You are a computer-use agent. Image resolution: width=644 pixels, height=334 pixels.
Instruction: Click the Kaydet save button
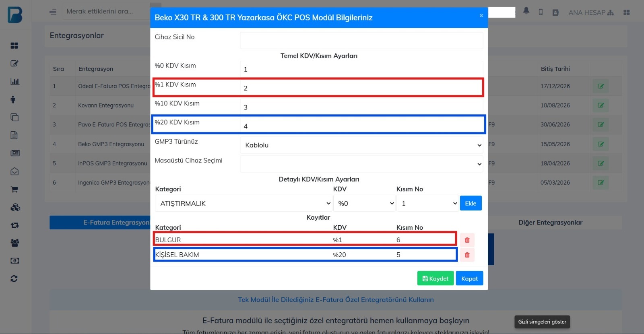tap(435, 278)
